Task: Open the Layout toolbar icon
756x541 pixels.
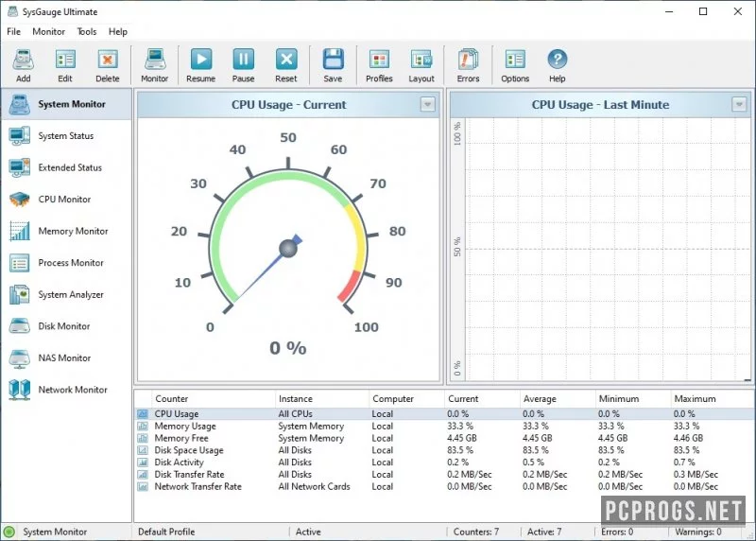Action: tap(421, 65)
